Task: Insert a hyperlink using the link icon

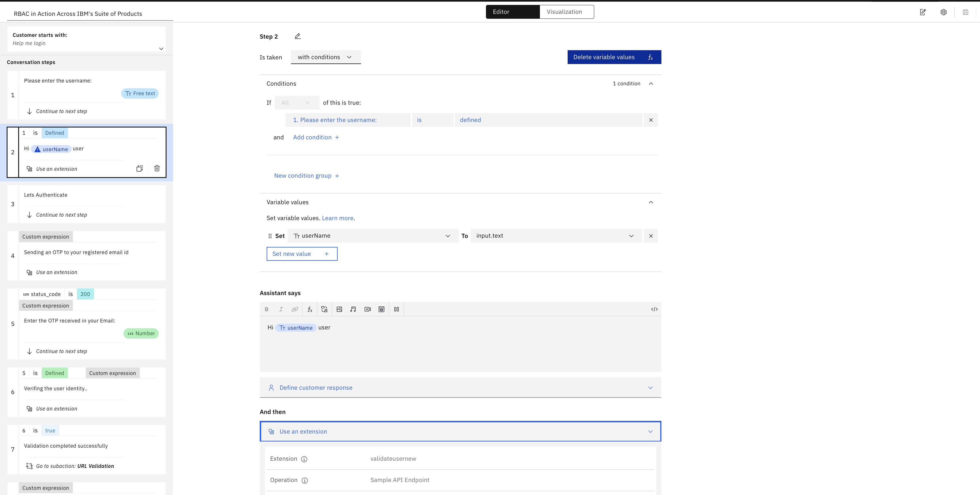Action: tap(295, 309)
